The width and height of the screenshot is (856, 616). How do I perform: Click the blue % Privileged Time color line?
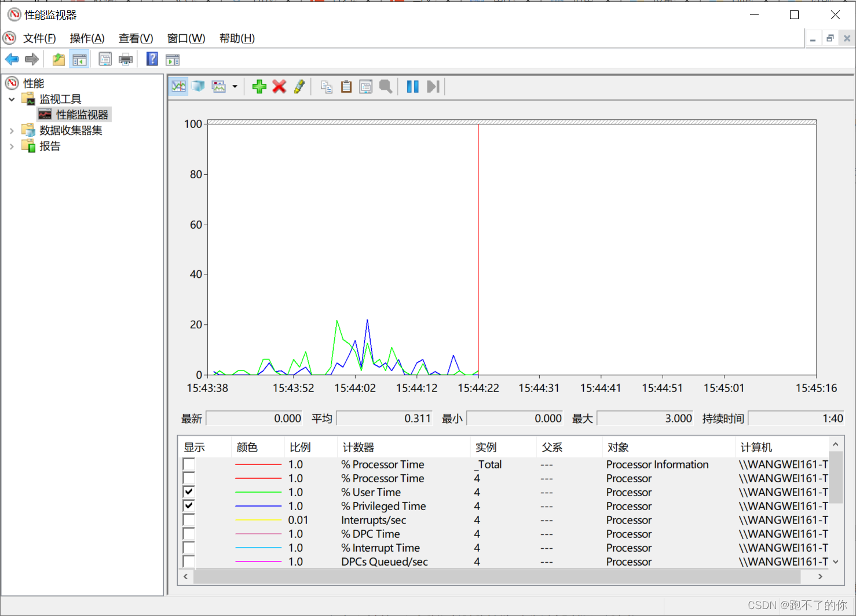(258, 506)
